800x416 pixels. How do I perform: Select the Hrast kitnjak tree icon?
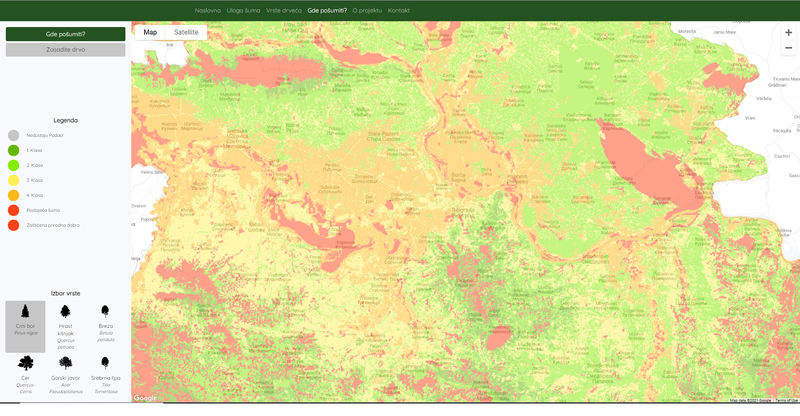click(65, 314)
